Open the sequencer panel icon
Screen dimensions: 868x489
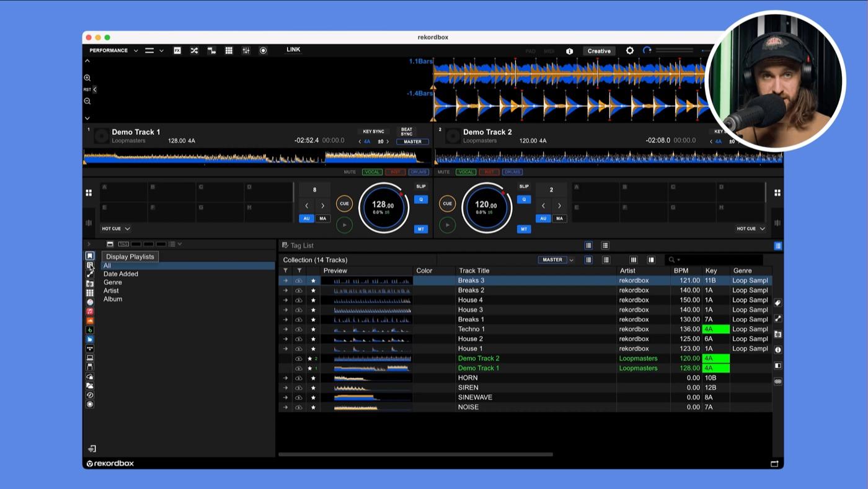click(211, 50)
